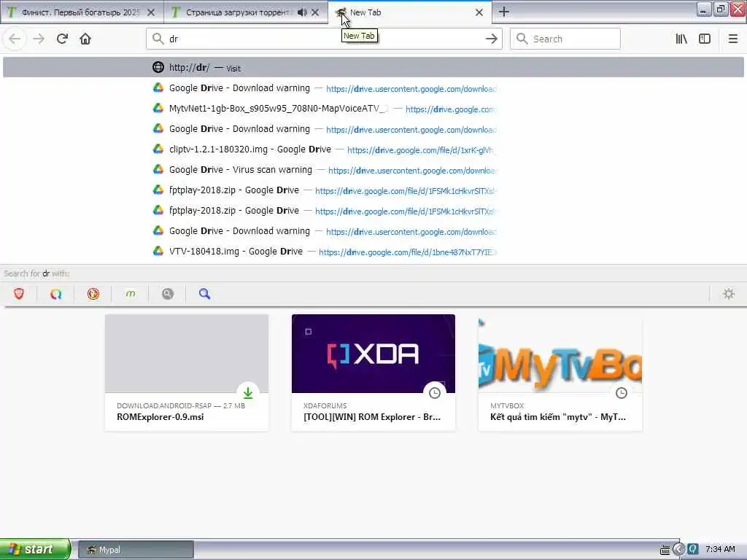Screen dimensions: 747x560
Task: Select the New Tab tab
Action: 410,12
